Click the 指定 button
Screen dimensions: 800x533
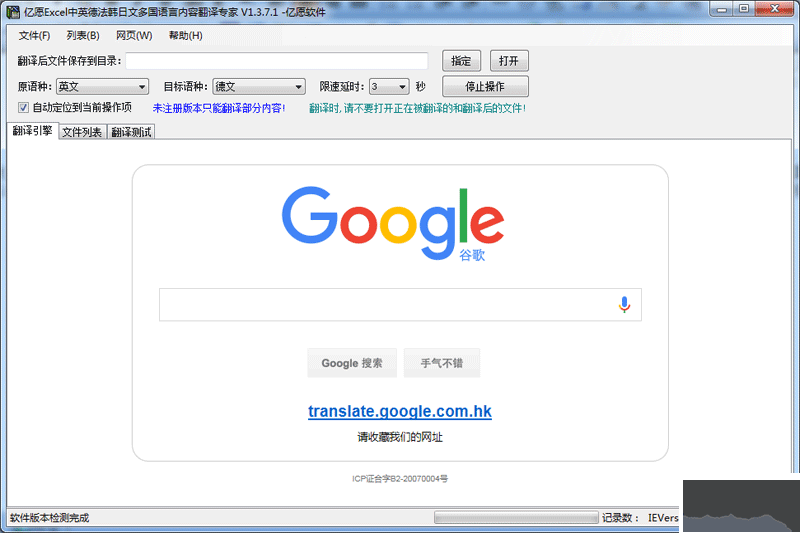[461, 61]
